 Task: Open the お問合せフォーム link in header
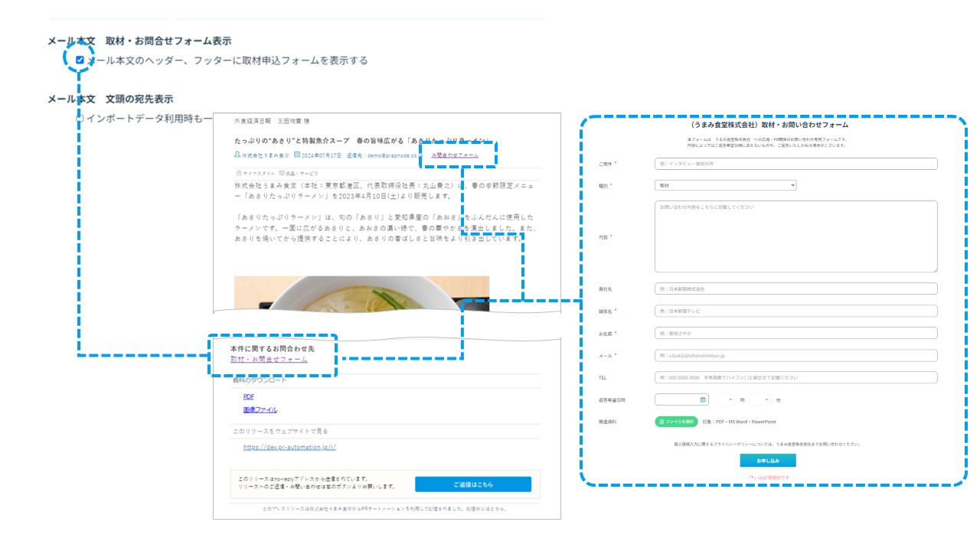pos(455,155)
